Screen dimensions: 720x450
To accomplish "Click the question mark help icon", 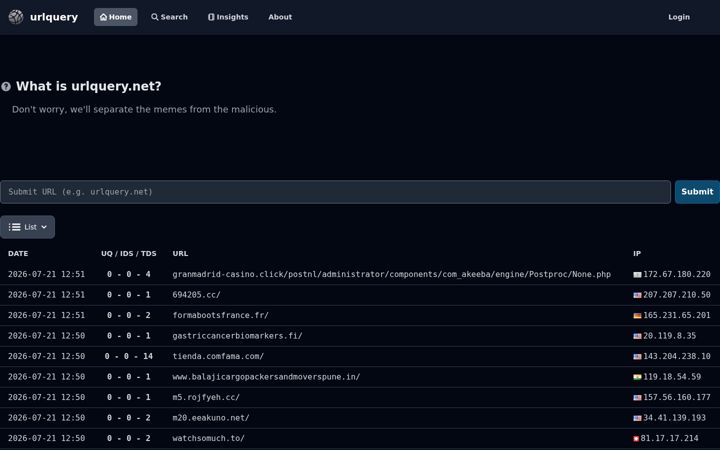I will coord(6,86).
